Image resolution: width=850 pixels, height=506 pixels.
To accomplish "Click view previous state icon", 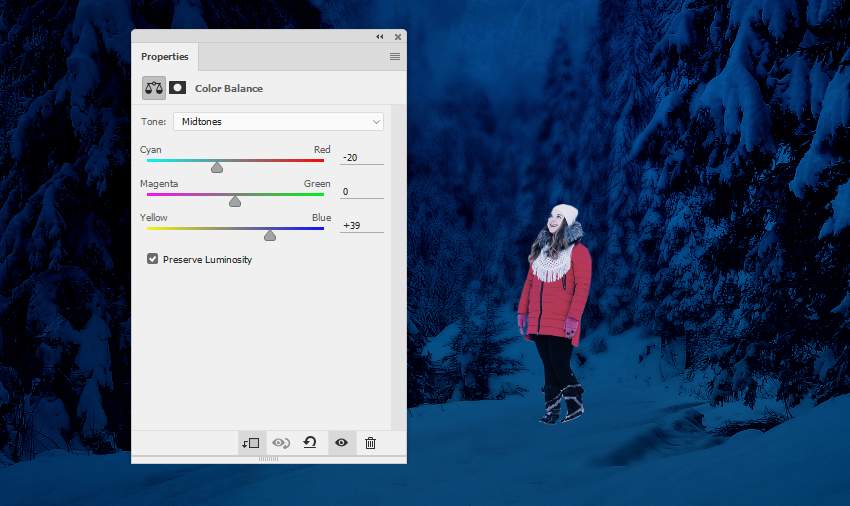I will (281, 443).
